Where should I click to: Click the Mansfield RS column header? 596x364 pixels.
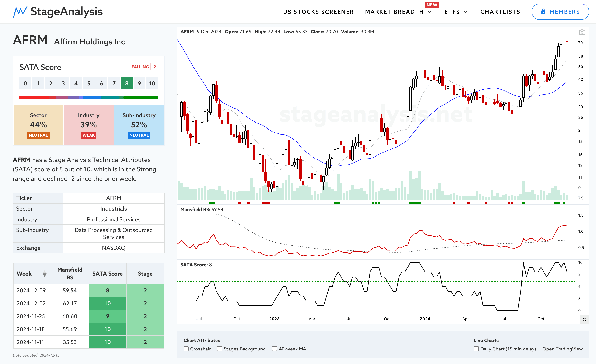(70, 273)
